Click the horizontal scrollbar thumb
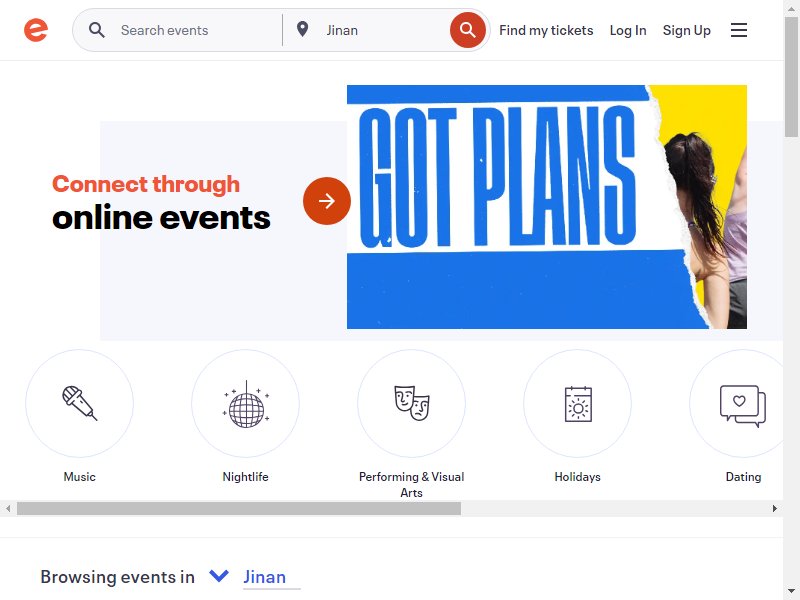 point(239,508)
